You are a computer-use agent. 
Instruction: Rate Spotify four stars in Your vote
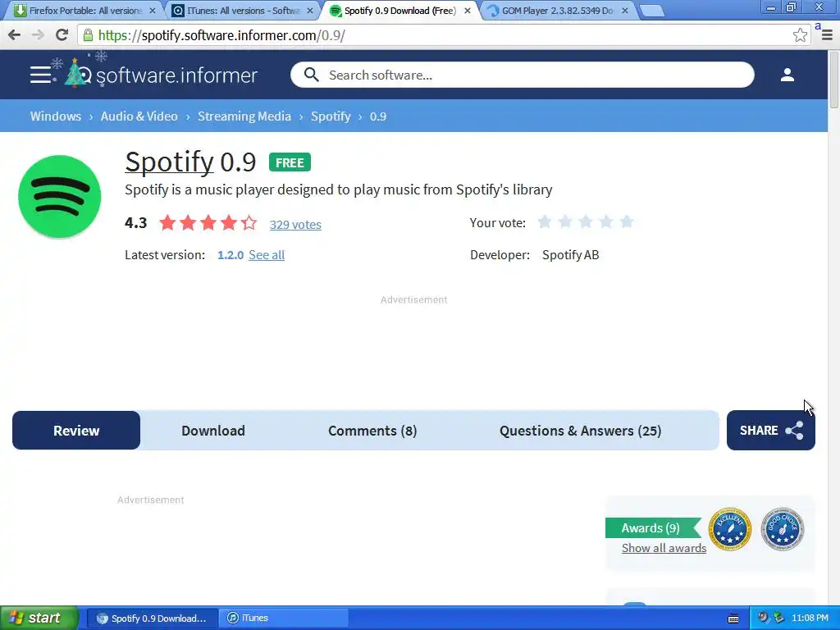[606, 221]
